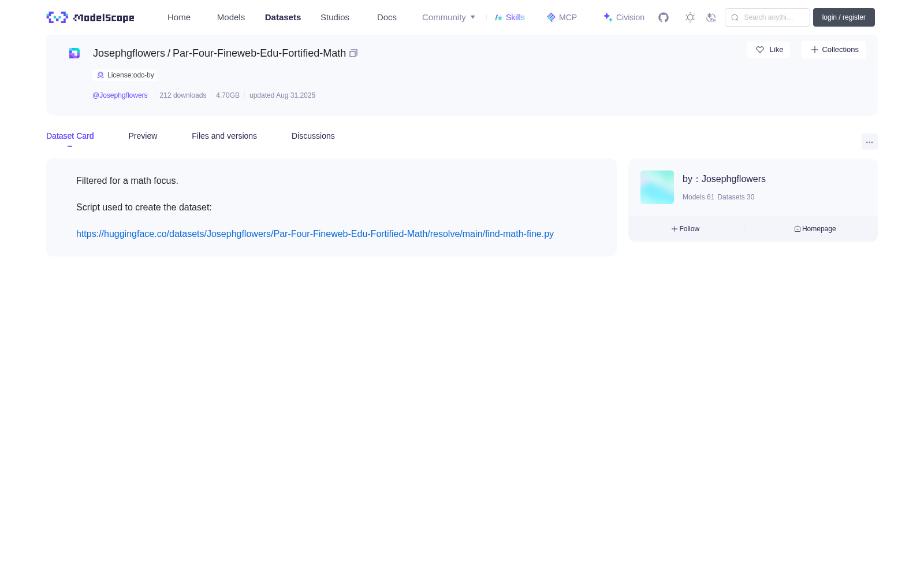The image size is (924, 578).
Task: Click the @Josephgflowers author link
Action: [x=120, y=95]
